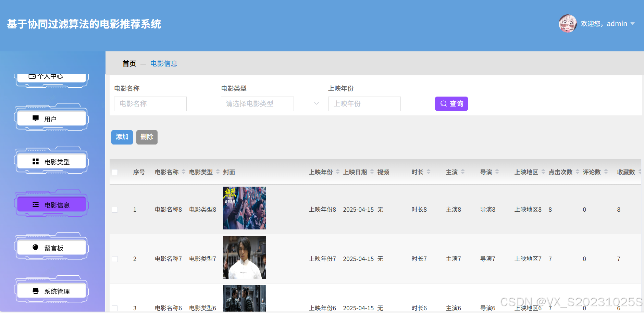Click the 导演7 cell
The image size is (644, 313).
(x=488, y=259)
